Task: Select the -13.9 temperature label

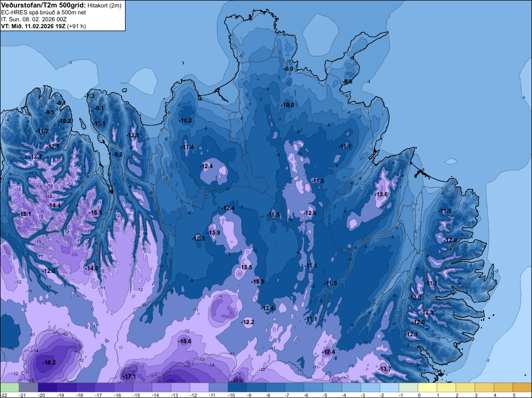Action: coord(213,233)
